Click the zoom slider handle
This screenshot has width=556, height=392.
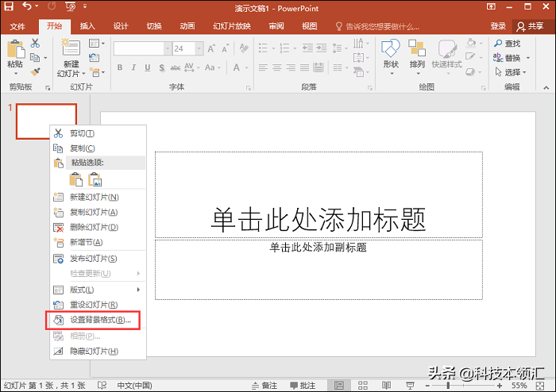448,386
